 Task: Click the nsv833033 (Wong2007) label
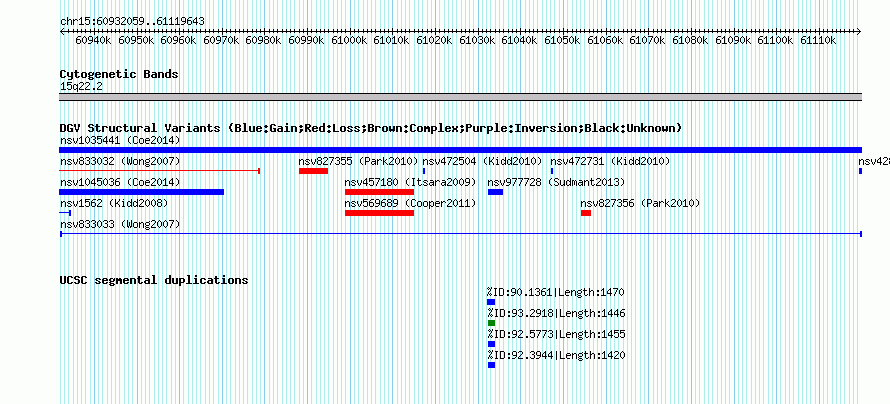(x=120, y=225)
